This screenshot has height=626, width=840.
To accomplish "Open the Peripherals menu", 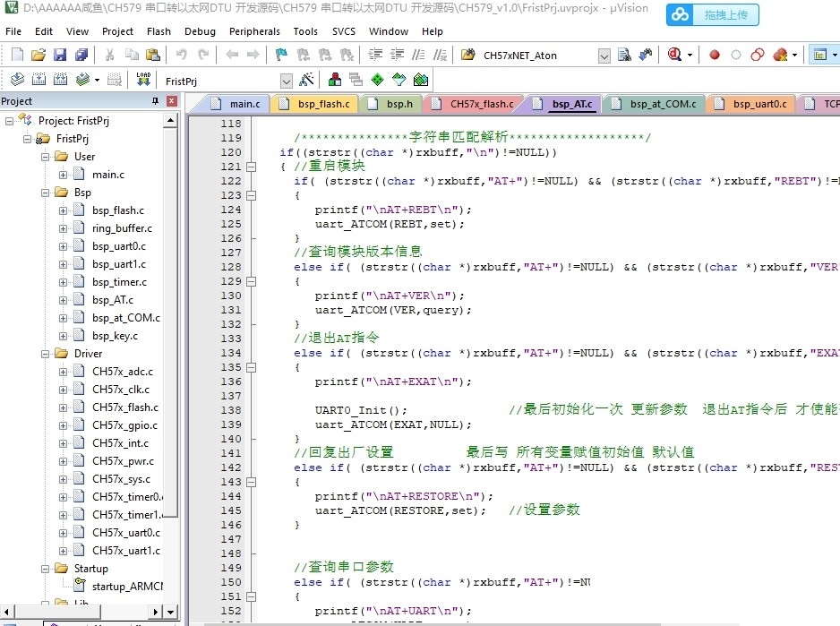I will pos(254,31).
